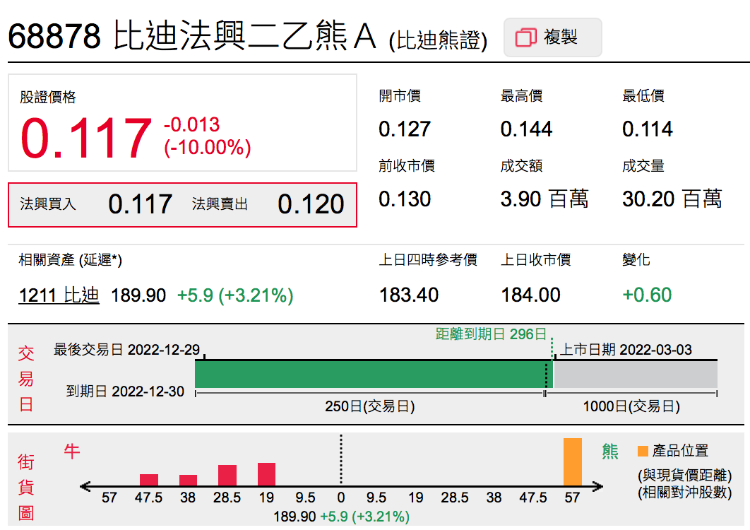Viewport: 750px width, 530px height.
Task: Click the 0 centre mark on the chart axis
Action: [341, 498]
